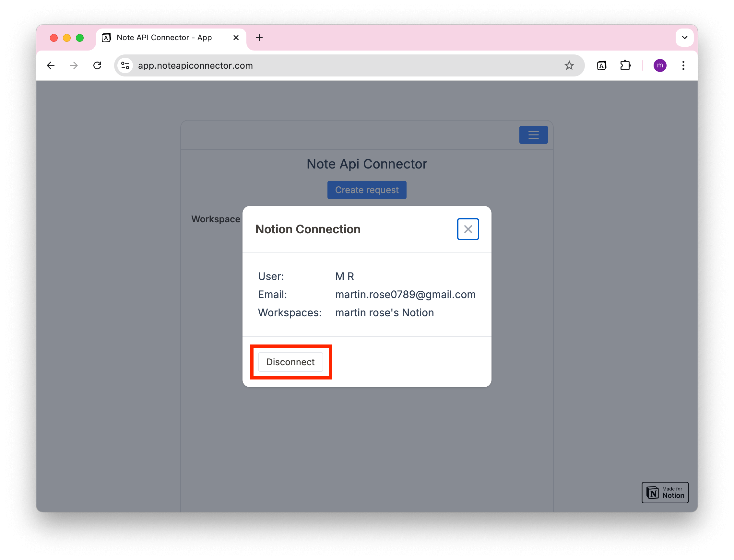Open the tab search chevron dropdown
Viewport: 734px width, 560px height.
(685, 37)
